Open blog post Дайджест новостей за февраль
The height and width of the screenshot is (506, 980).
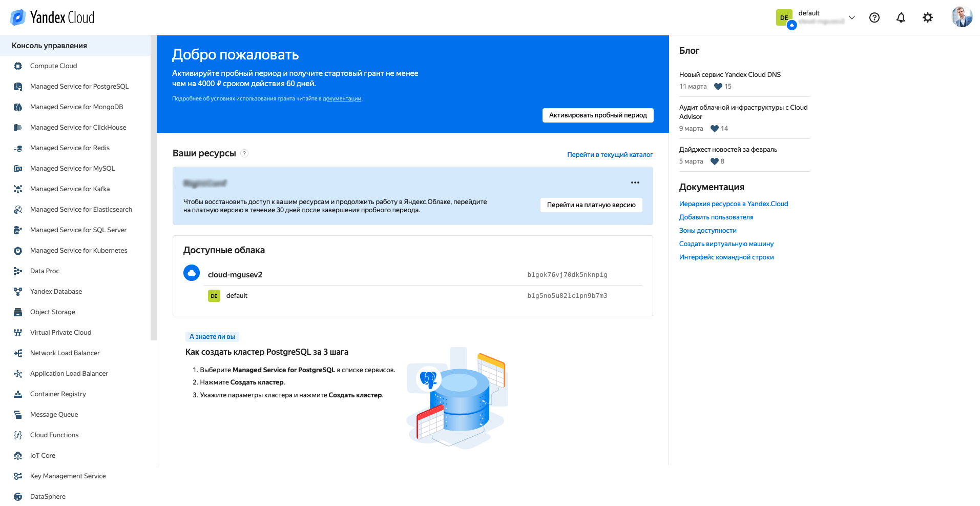coord(728,150)
